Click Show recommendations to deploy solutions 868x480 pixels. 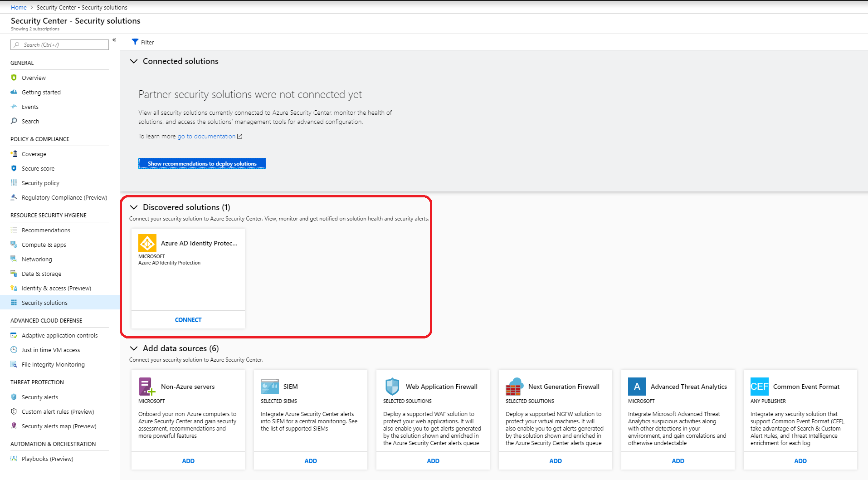(202, 164)
